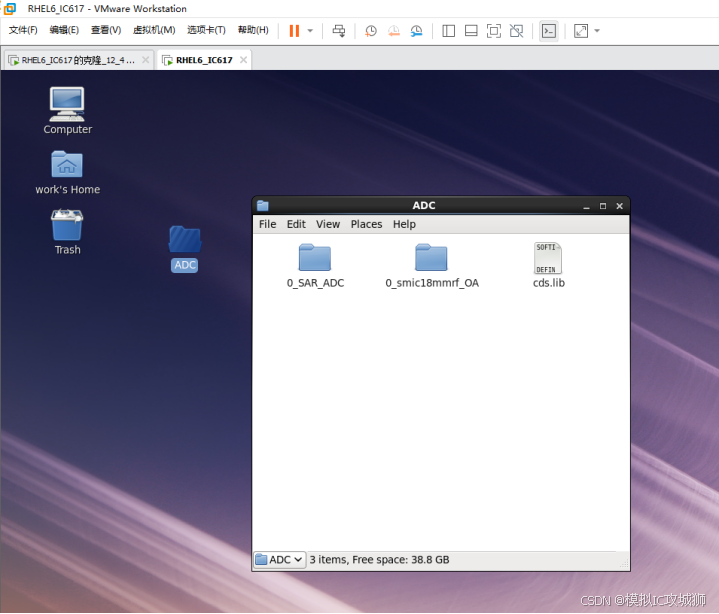Click the 0_smic18mmrf_OA name label

click(432, 283)
